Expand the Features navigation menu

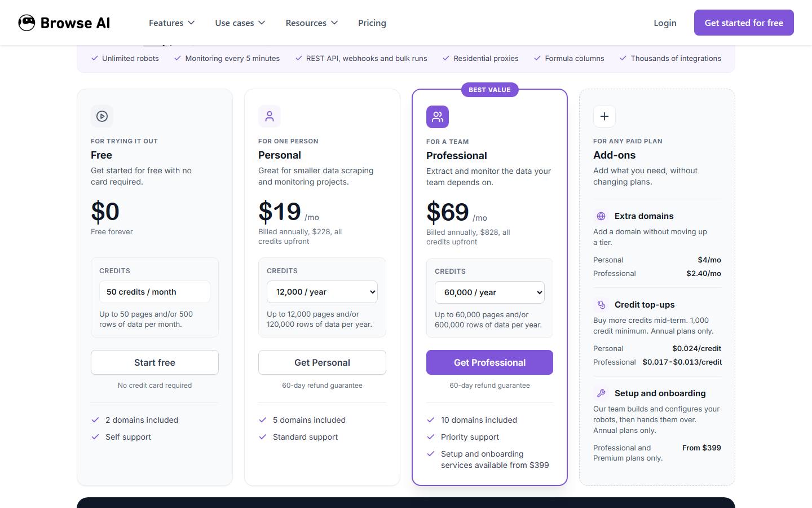pos(171,23)
